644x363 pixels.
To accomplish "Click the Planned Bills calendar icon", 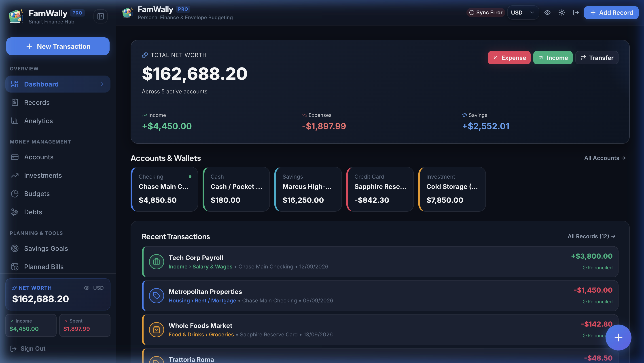I will coord(15,267).
